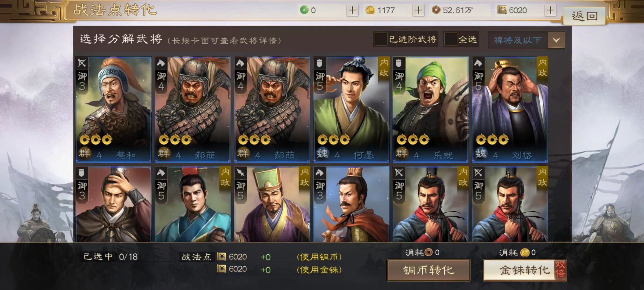Expand rarity filter using chevron arrow

click(x=556, y=40)
